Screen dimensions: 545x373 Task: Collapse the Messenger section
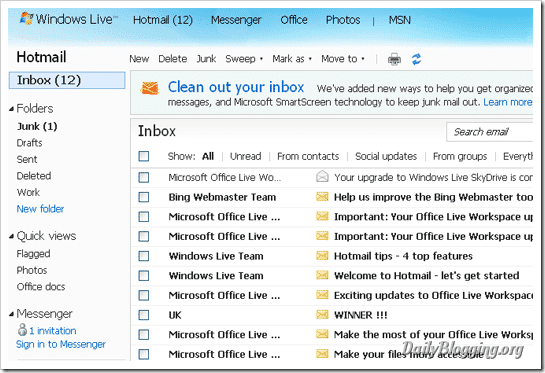11,314
